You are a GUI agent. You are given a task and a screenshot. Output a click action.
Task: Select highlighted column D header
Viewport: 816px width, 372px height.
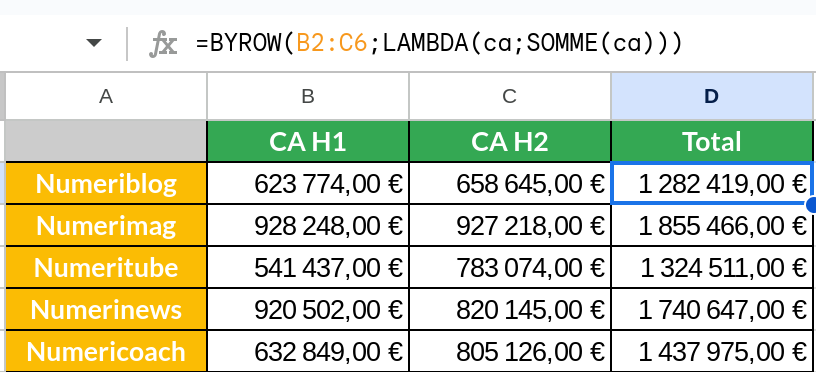coord(711,96)
